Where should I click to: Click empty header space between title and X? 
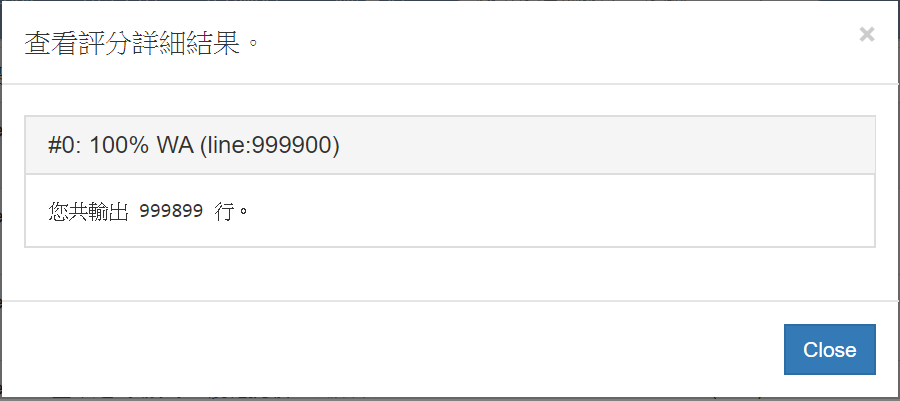[550, 44]
